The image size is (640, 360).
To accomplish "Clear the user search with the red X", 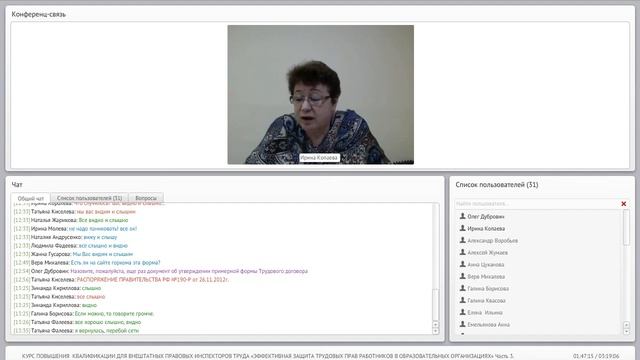I will [624, 204].
